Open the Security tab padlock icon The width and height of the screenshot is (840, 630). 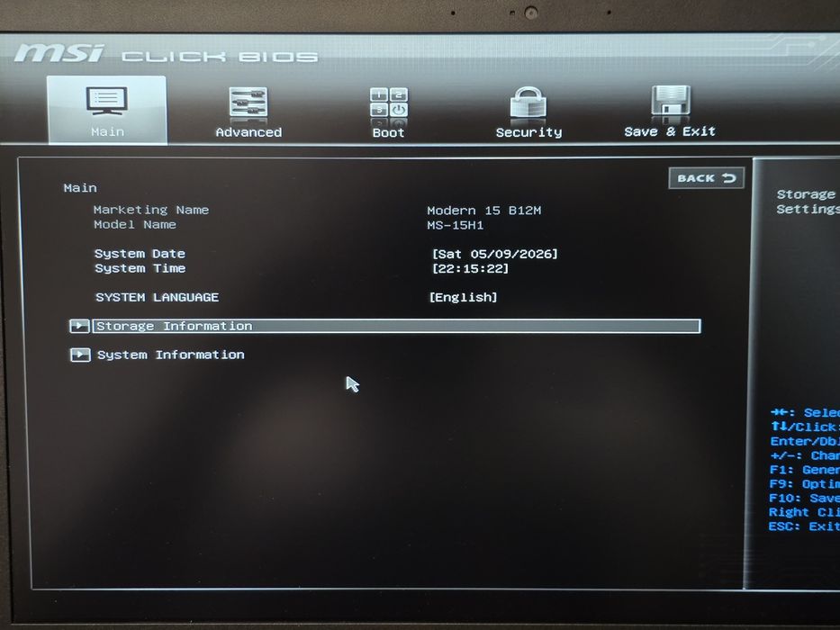528,102
